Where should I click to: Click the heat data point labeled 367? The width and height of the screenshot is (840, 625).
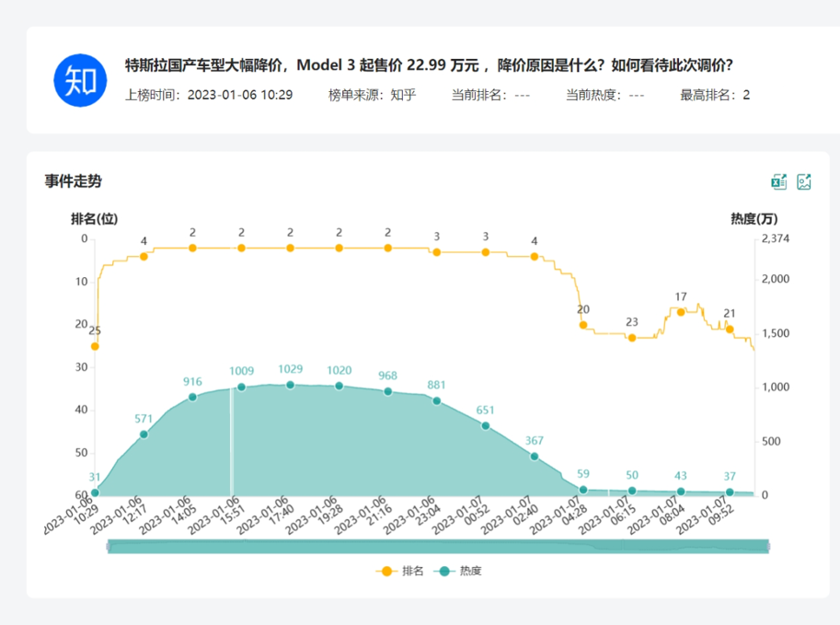(x=535, y=457)
